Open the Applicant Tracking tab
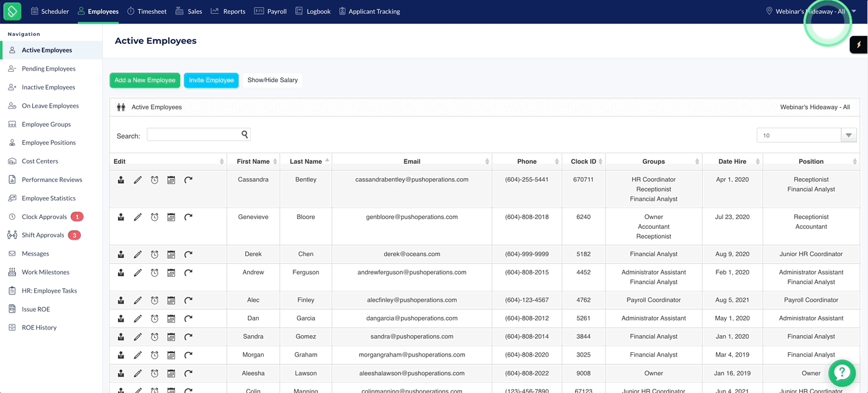 (369, 12)
